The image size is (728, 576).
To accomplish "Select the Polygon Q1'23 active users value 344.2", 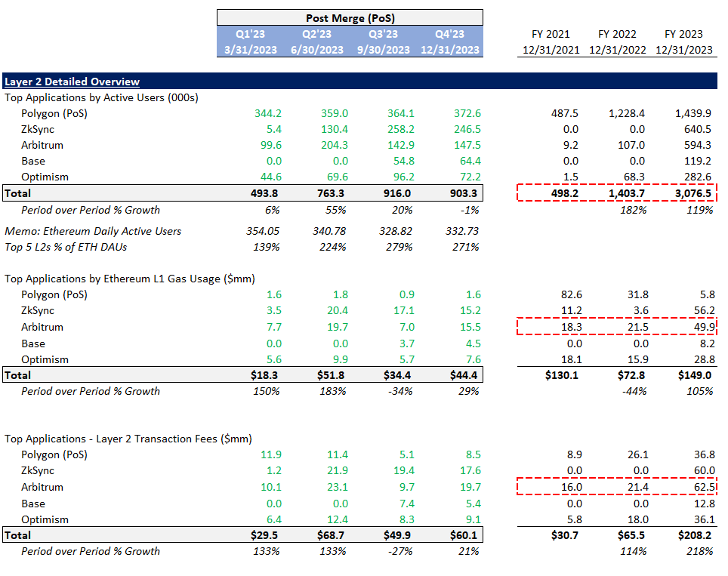I will tap(268, 114).
